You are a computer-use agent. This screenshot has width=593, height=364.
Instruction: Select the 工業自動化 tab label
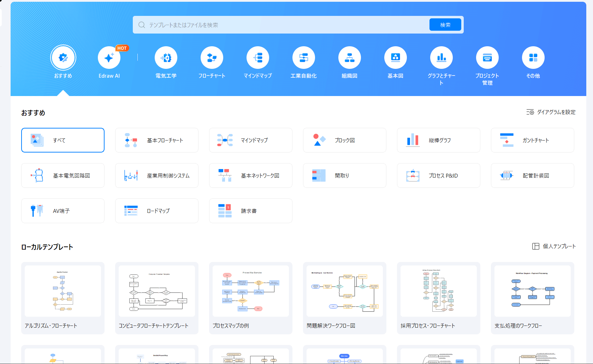[304, 76]
